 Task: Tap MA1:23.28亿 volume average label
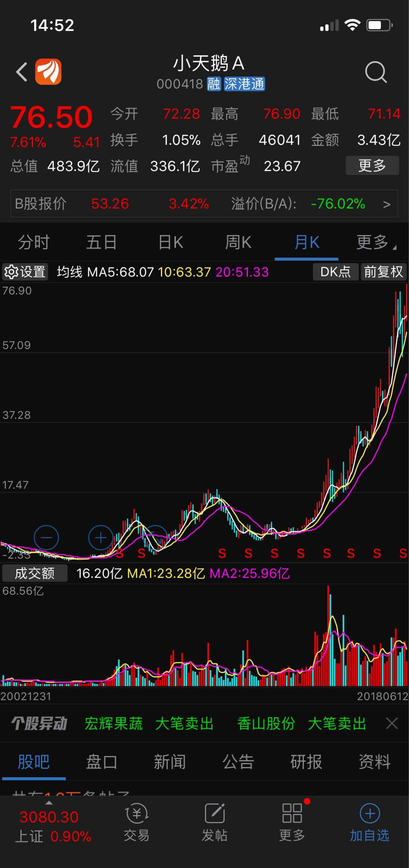coord(166,573)
